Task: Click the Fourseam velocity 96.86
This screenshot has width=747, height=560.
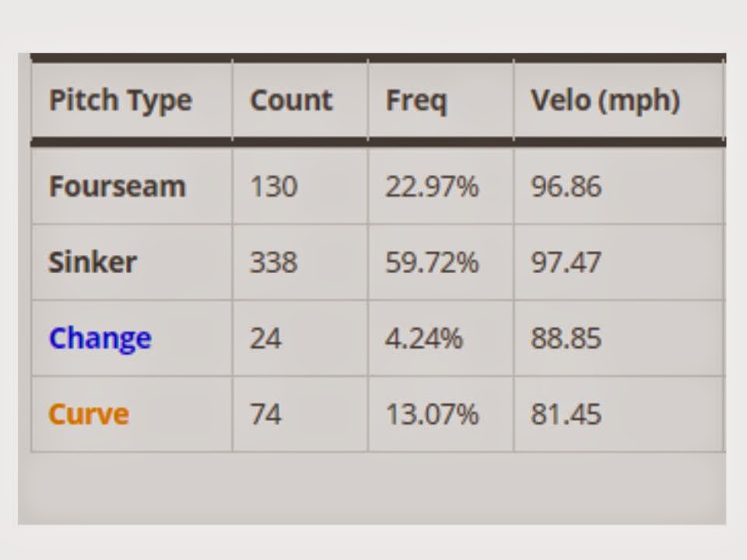Action: pos(566,186)
